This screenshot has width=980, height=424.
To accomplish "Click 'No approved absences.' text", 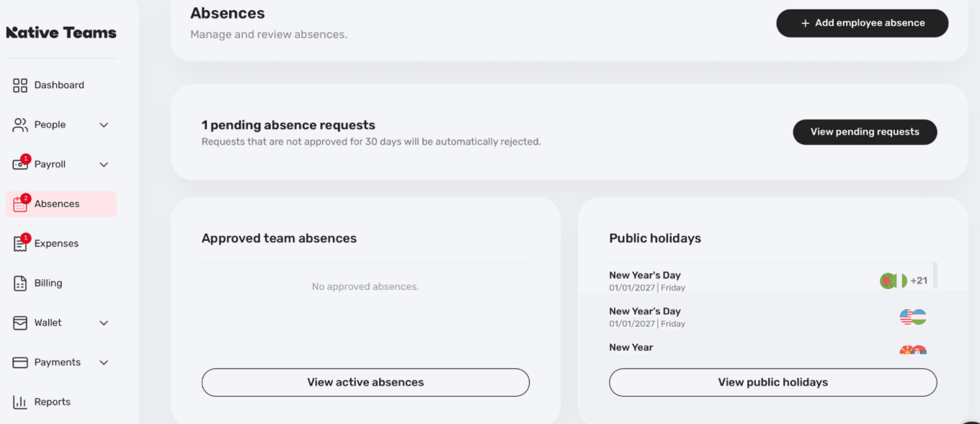I will tap(365, 287).
